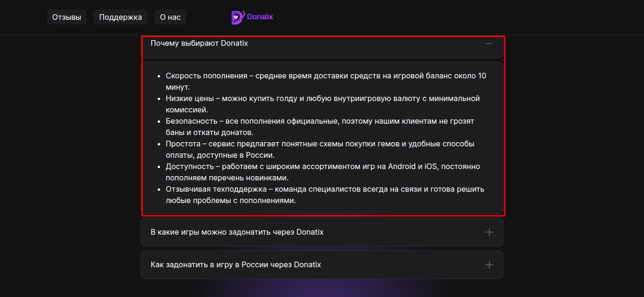This screenshot has width=644, height=297.
Task: Open the Отзывы page
Action: (x=67, y=17)
